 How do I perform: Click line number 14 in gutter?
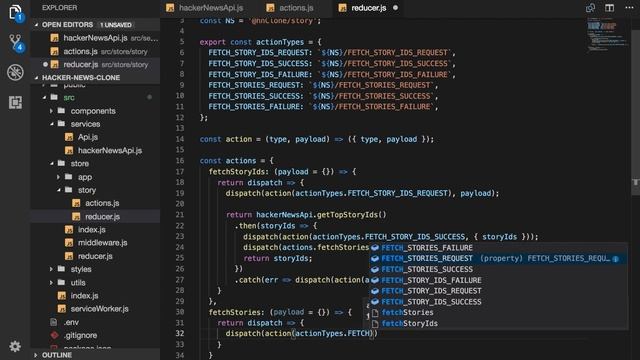coord(180,139)
